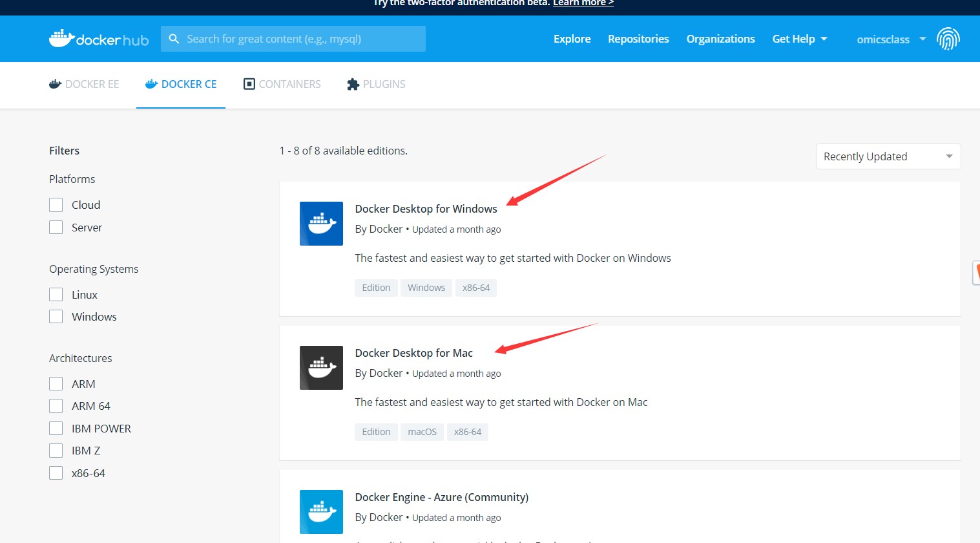Image resolution: width=980 pixels, height=543 pixels.
Task: Click x86-64 tag on Windows card
Action: point(476,288)
